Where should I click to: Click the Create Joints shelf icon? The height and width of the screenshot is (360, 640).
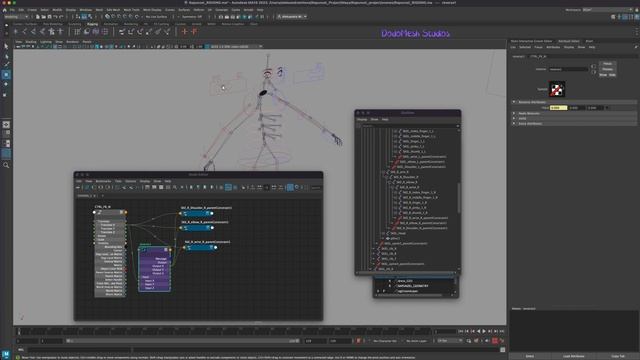[25, 31]
